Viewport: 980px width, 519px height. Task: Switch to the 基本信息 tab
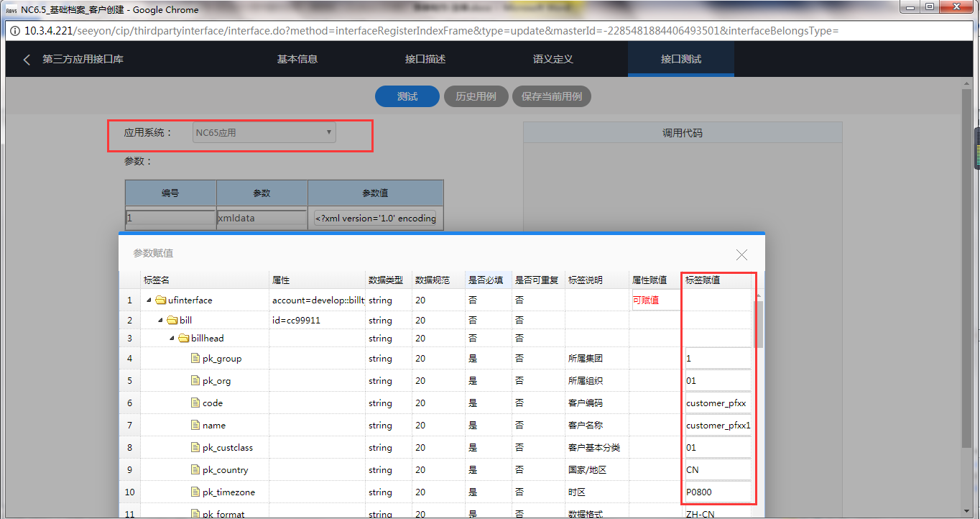297,60
